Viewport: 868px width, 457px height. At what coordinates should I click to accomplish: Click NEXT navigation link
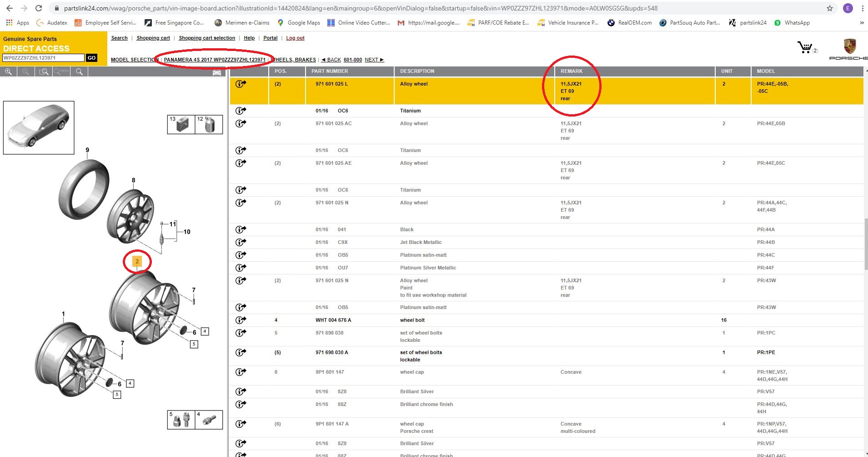374,60
